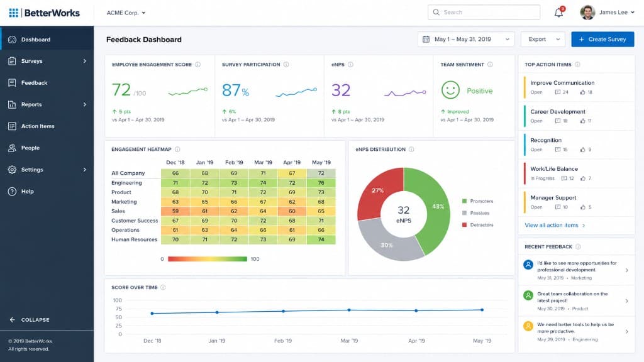Show info icon next to eNPS

coord(350,65)
